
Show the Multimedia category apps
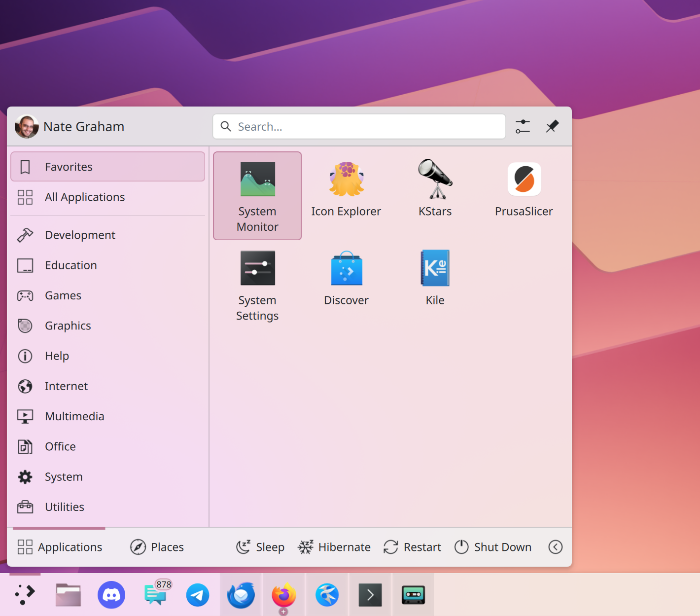(x=74, y=416)
